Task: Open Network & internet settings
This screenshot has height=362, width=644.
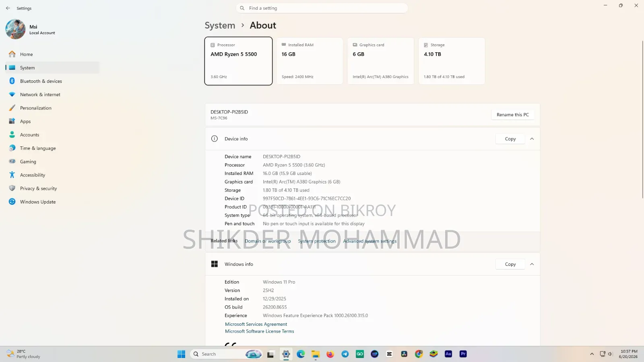Action: 52,95
